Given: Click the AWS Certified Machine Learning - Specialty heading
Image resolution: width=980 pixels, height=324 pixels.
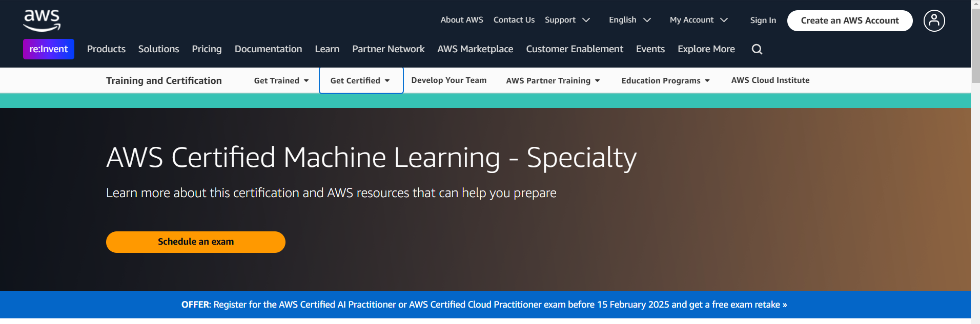Looking at the screenshot, I should [x=371, y=158].
